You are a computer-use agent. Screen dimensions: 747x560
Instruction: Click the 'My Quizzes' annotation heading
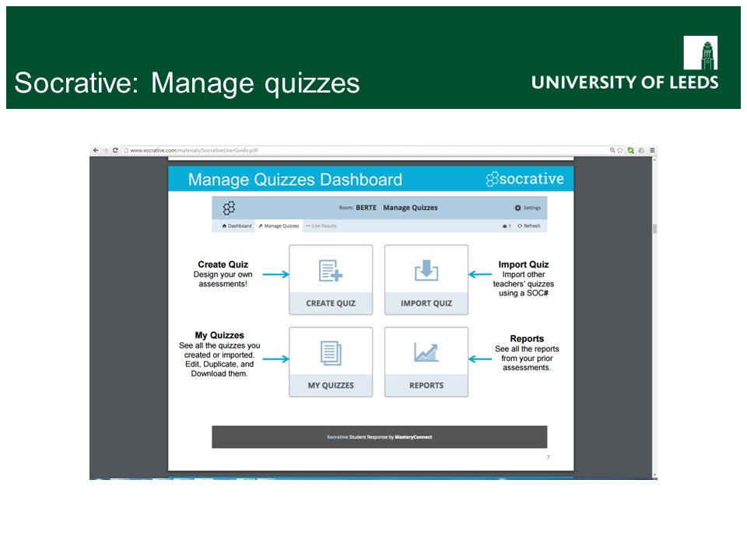pos(219,335)
